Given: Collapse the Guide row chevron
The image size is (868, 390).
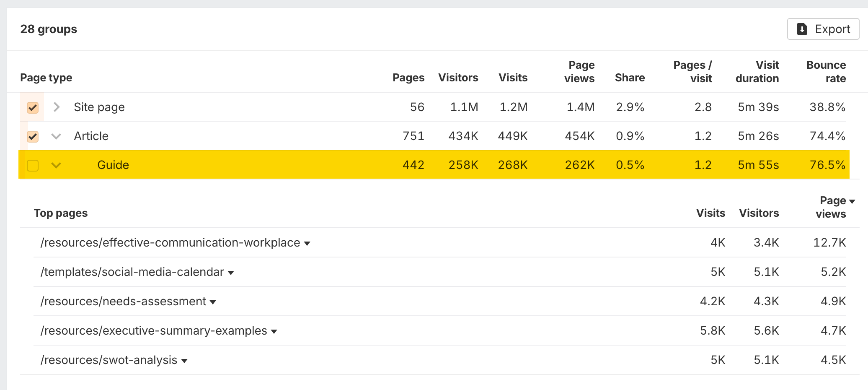Looking at the screenshot, I should (56, 165).
